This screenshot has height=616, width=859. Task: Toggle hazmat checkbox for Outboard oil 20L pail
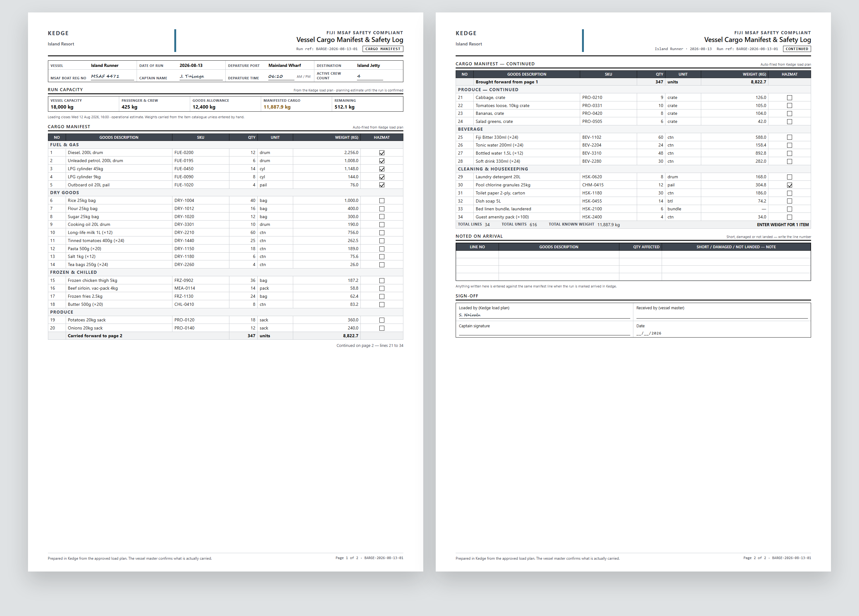[x=382, y=185]
